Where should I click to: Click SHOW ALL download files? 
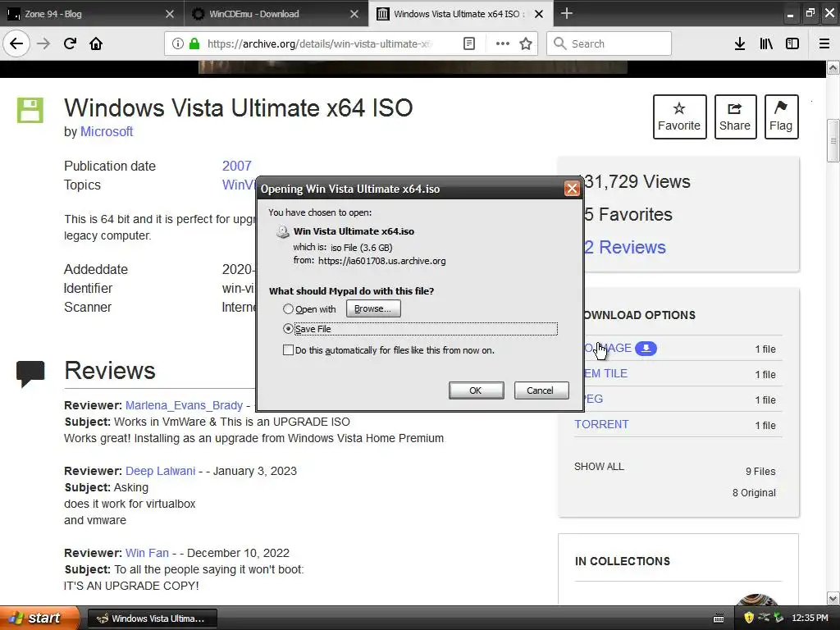[x=599, y=467]
